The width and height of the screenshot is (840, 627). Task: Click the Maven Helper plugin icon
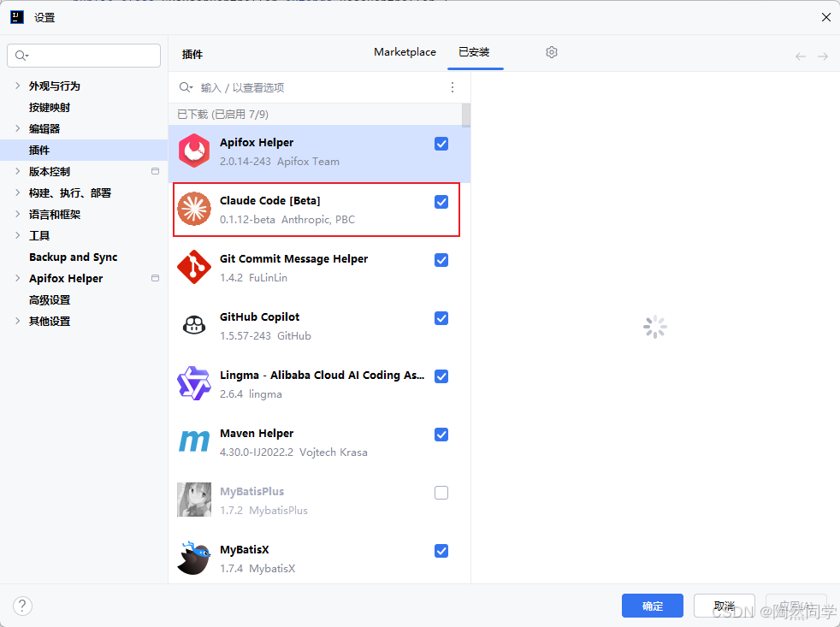pos(194,441)
